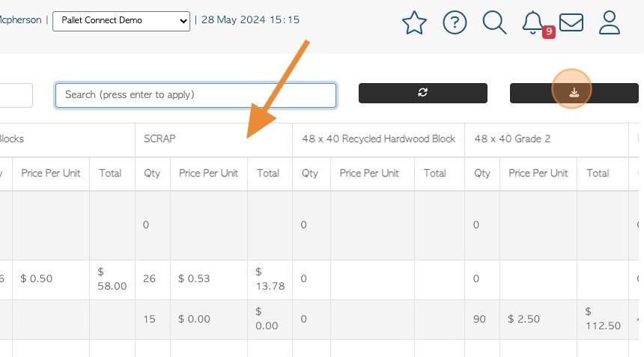
Task: Click the $ 58.00 total cell
Action: [x=112, y=278]
